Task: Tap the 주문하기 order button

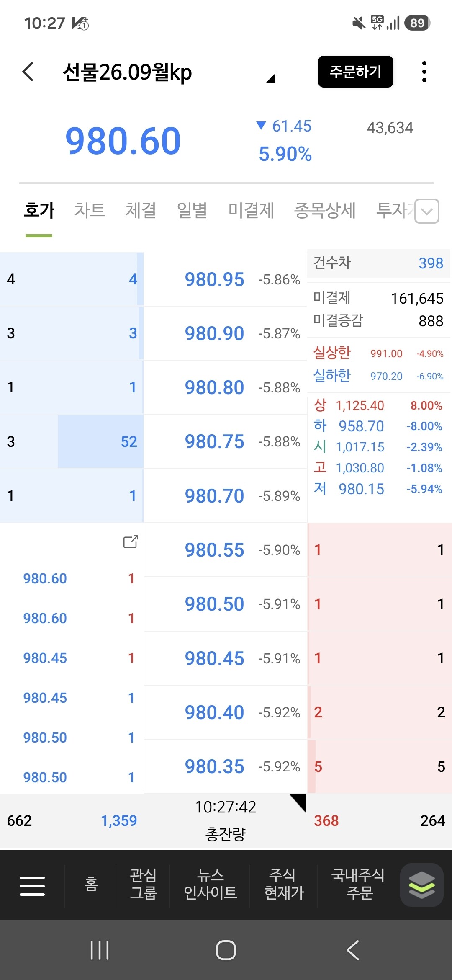Action: [x=356, y=72]
